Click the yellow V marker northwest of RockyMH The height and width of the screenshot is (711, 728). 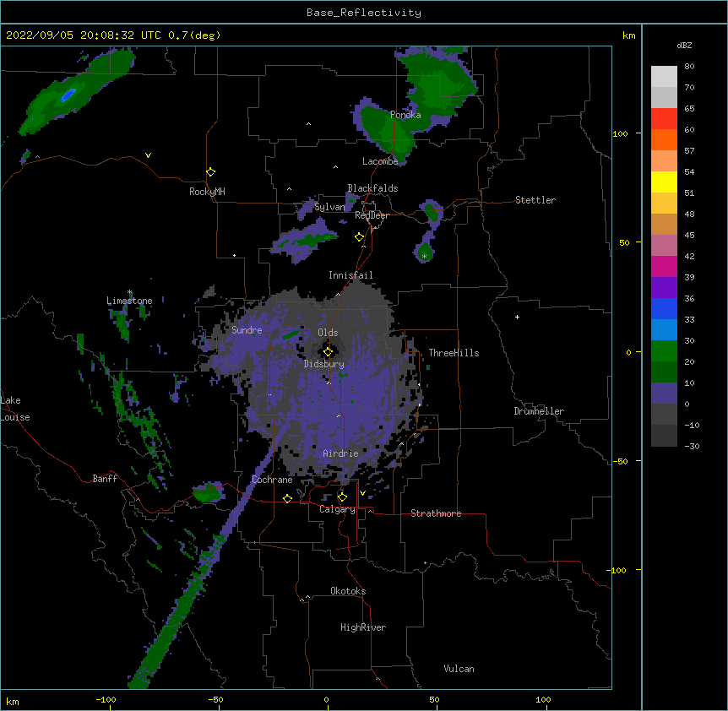pos(148,155)
